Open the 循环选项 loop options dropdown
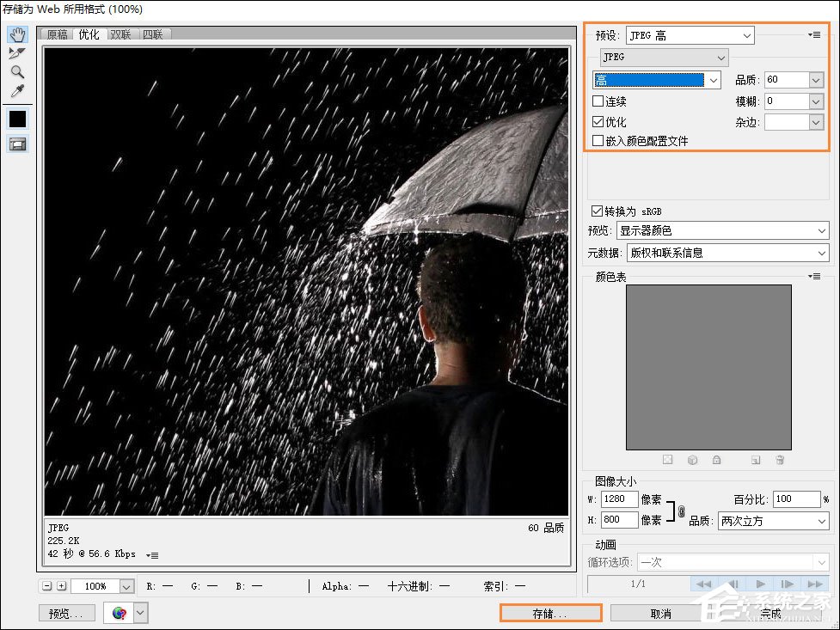The image size is (840, 630). click(733, 562)
